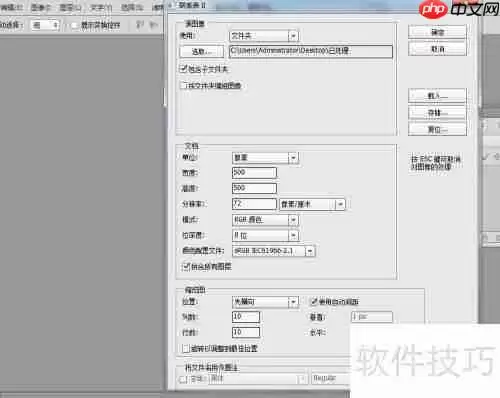Toggle the Flatten All Layers checkbox

pyautogui.click(x=185, y=266)
